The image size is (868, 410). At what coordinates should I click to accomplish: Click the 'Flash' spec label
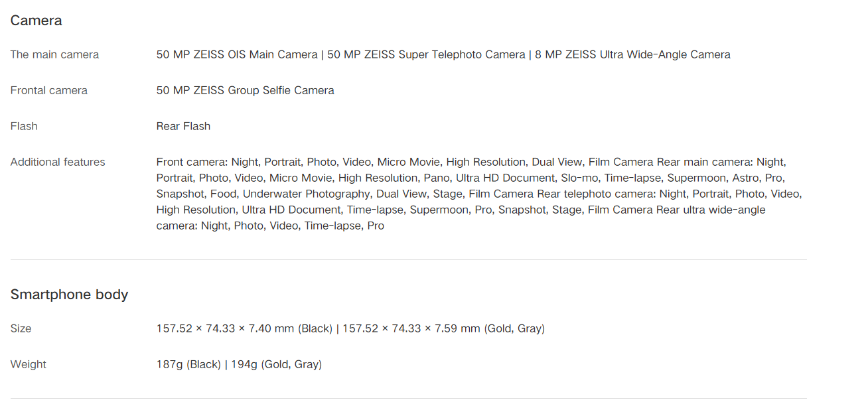coord(24,126)
